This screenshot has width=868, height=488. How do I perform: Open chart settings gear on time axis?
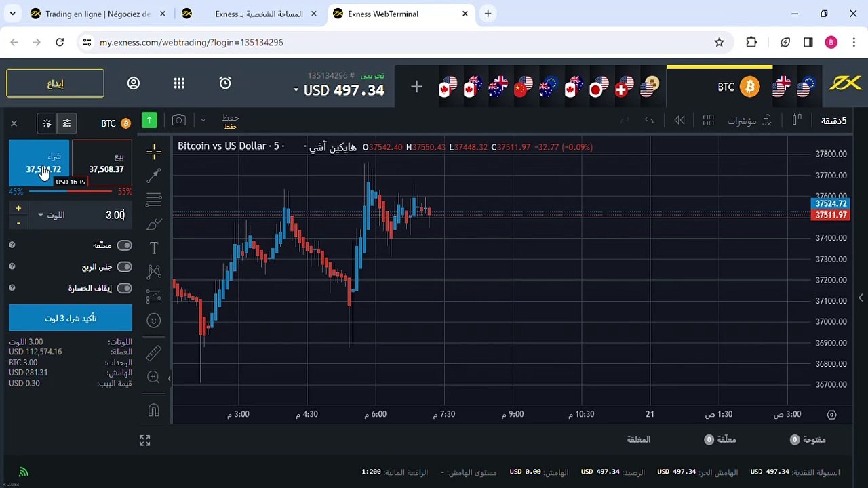pos(832,414)
